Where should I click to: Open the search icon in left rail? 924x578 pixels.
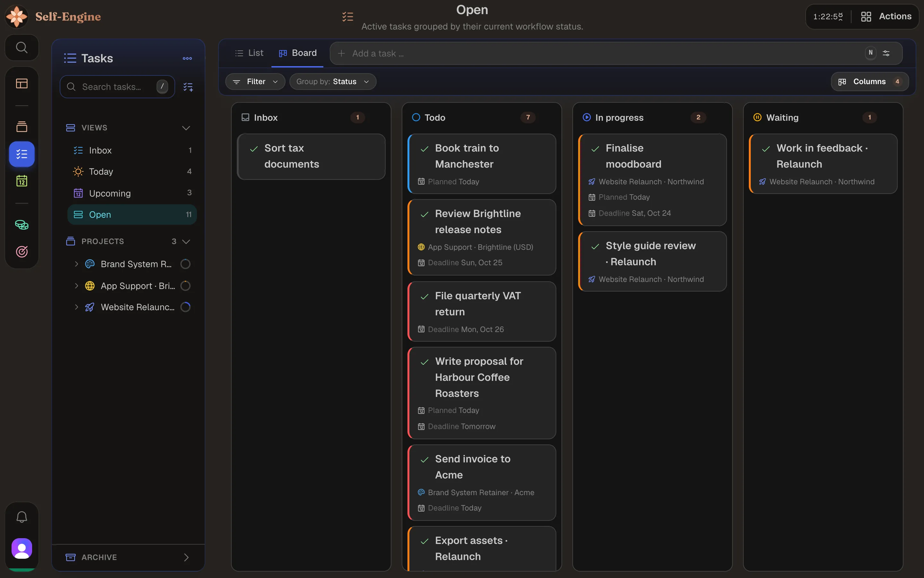tap(21, 48)
